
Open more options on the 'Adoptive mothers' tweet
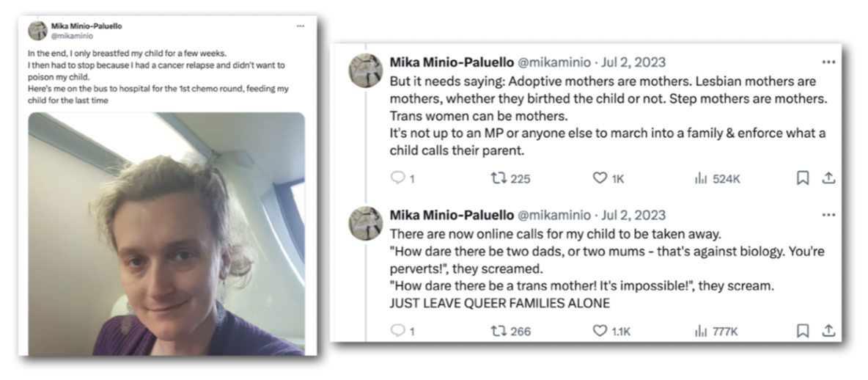pos(828,62)
